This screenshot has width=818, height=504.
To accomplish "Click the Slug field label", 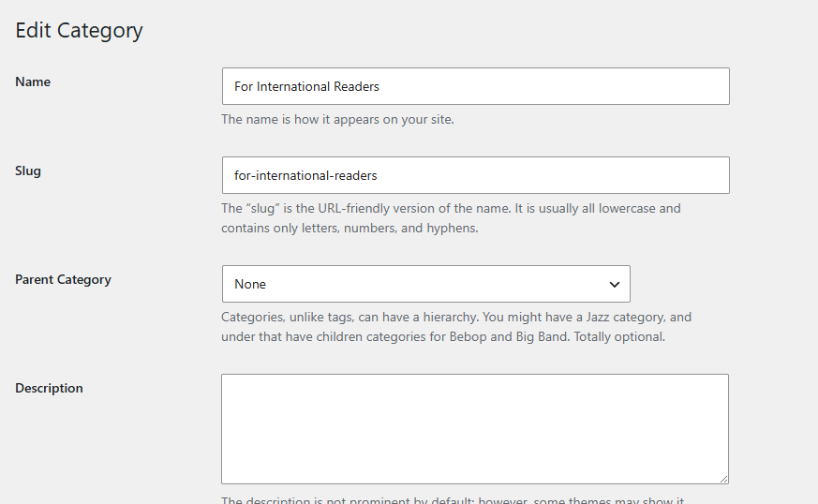I will point(28,171).
